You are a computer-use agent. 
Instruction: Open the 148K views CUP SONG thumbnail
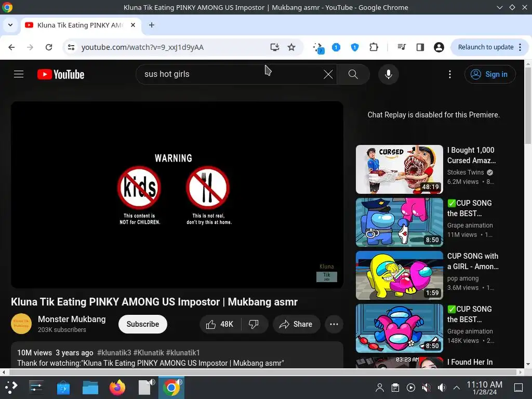click(400, 328)
